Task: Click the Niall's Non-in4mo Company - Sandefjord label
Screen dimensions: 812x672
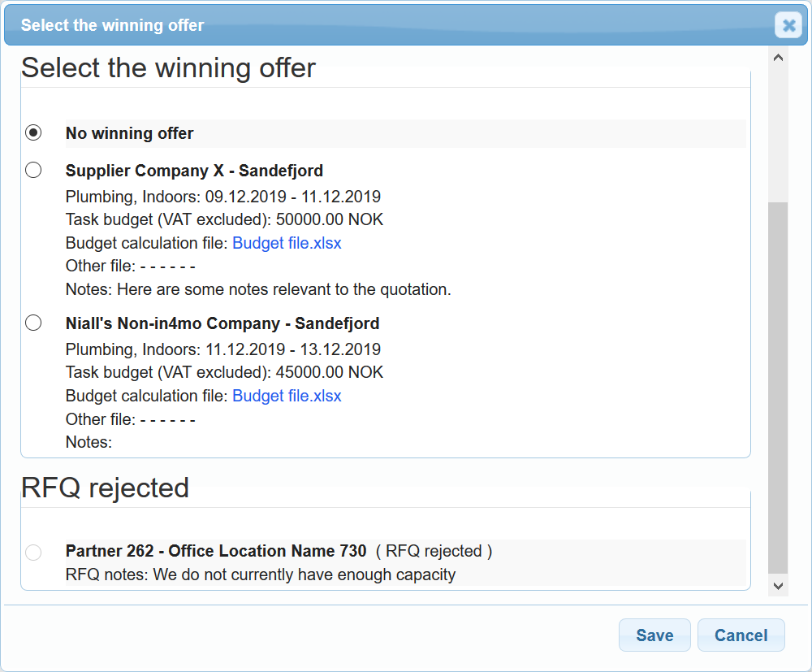Action: pos(222,323)
